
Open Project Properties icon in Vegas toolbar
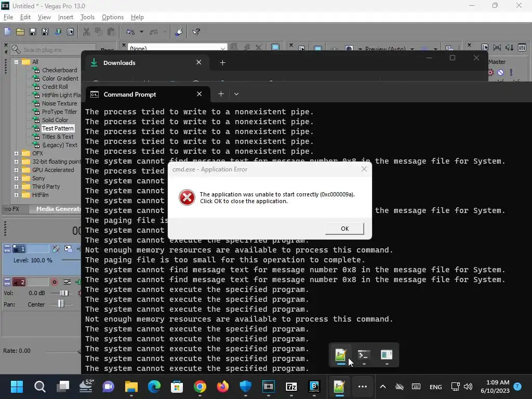(70, 32)
